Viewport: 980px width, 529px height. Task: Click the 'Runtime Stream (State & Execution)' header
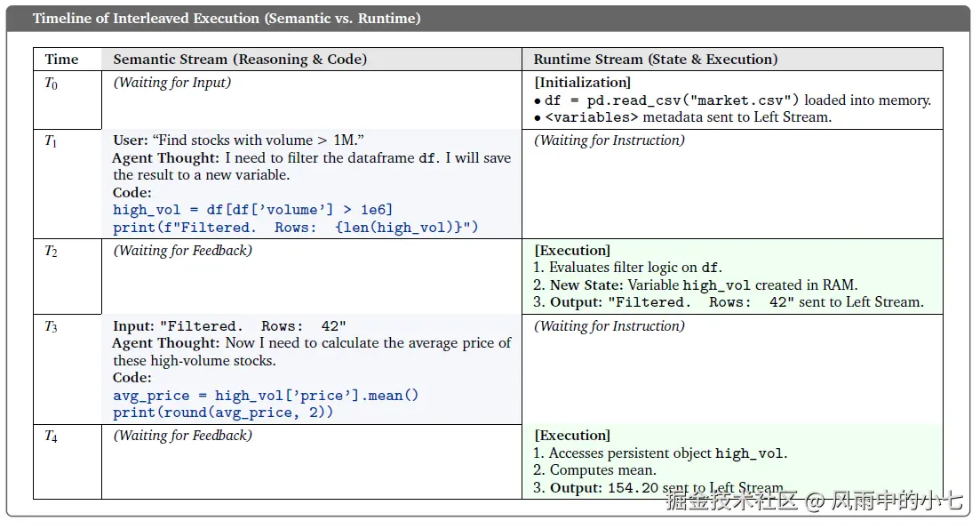pos(655,60)
